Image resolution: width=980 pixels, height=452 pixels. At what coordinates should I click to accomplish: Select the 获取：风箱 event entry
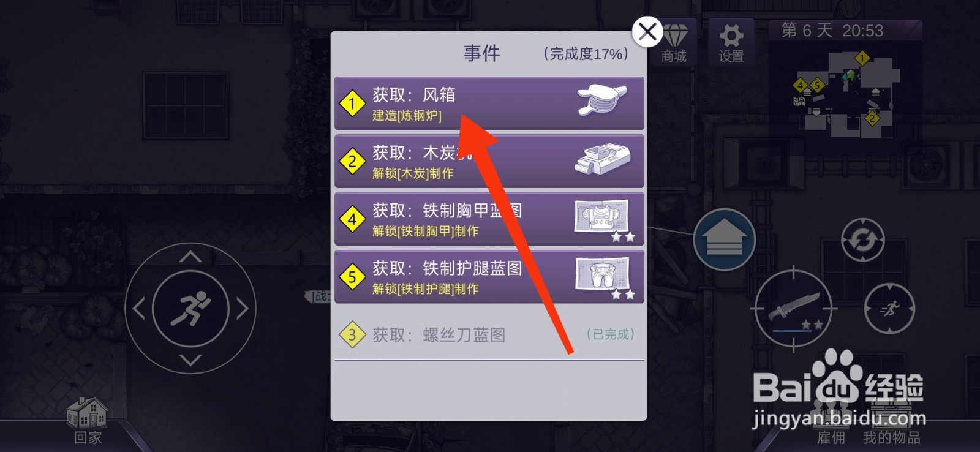point(489,103)
